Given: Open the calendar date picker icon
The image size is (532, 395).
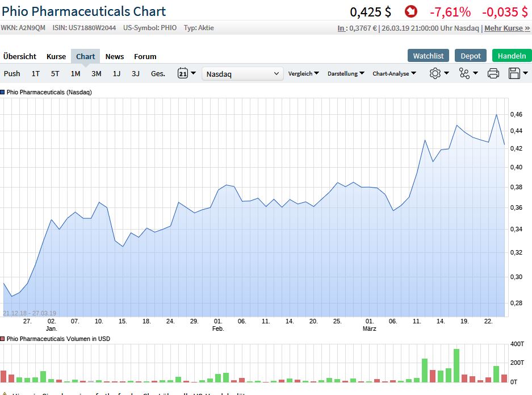Looking at the screenshot, I should (x=183, y=73).
